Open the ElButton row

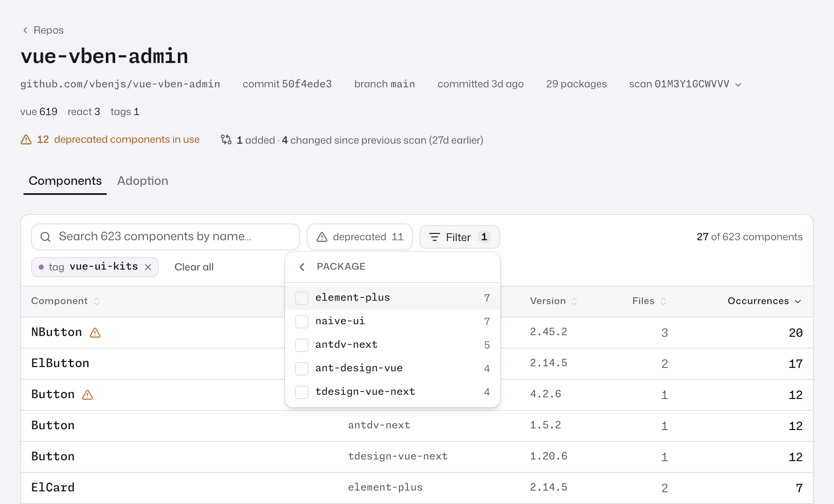pos(417,364)
